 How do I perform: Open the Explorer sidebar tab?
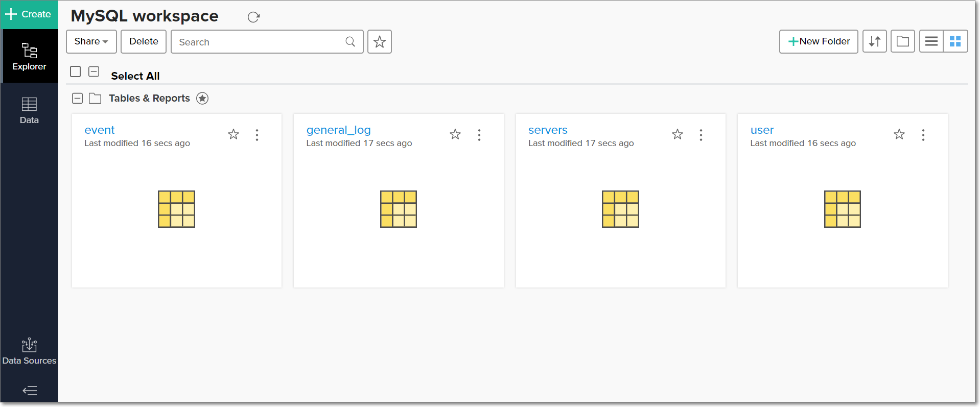[29, 56]
